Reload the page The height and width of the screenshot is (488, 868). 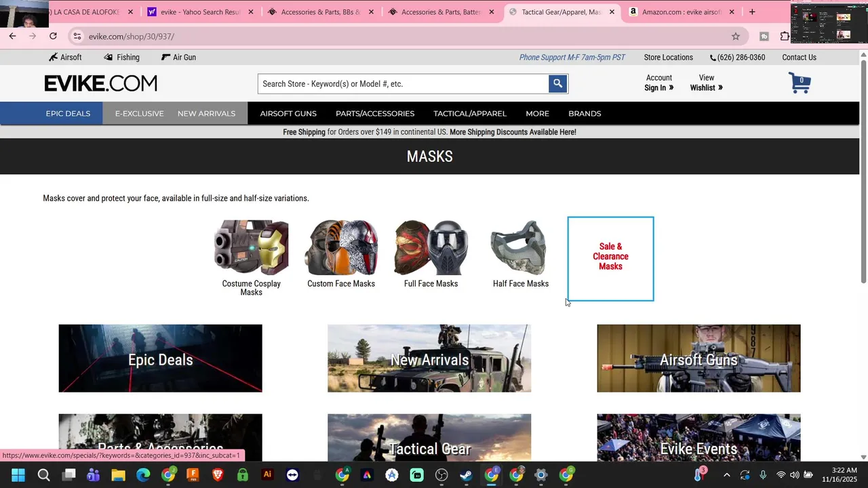point(53,36)
